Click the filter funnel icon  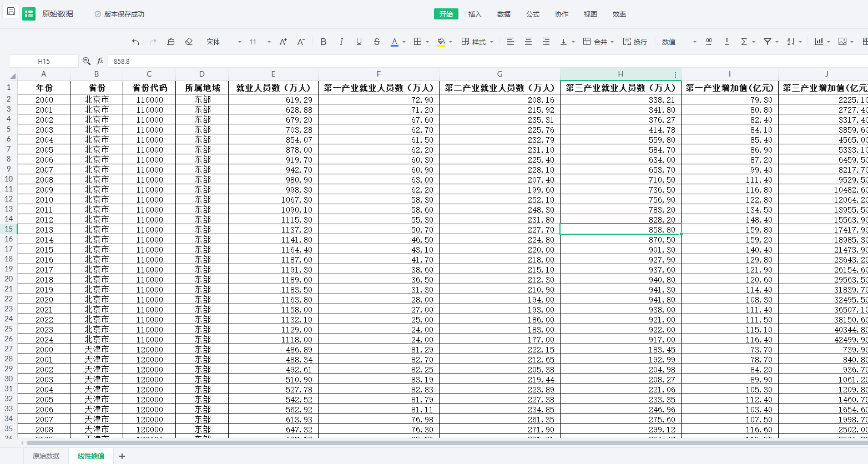(768, 42)
